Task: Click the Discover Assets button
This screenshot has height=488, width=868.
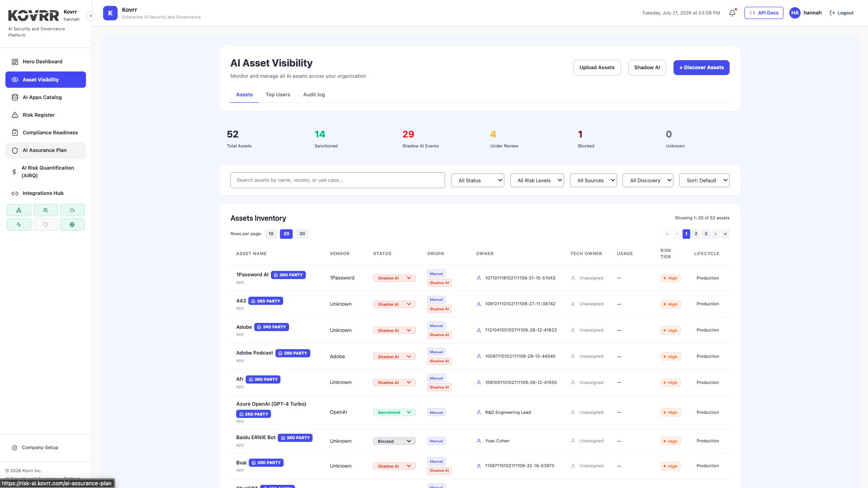Action: (702, 67)
